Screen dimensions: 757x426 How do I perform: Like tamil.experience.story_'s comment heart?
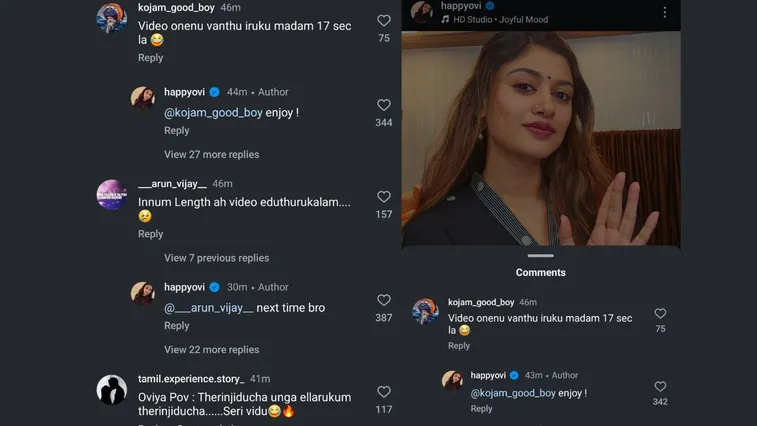pos(384,392)
